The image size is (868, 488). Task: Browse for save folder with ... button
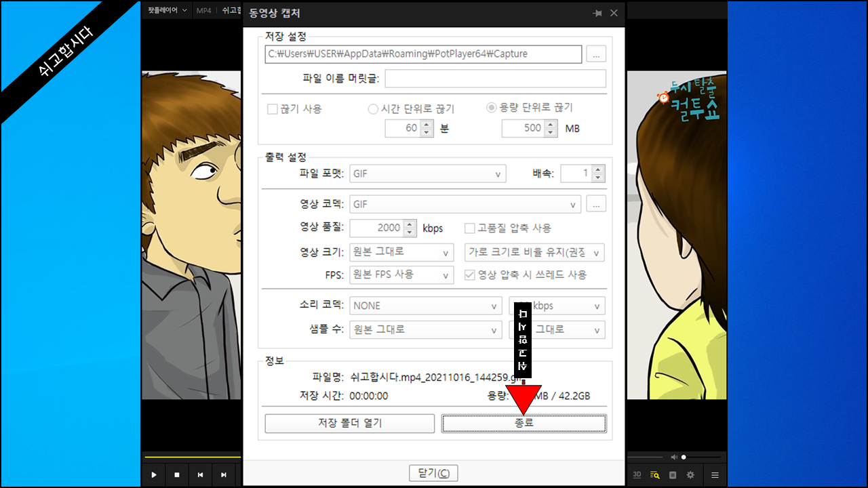click(x=596, y=54)
